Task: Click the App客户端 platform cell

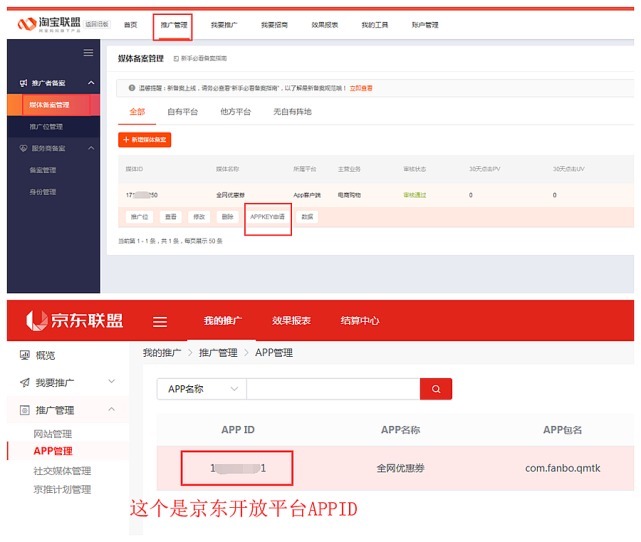Action: click(x=307, y=195)
